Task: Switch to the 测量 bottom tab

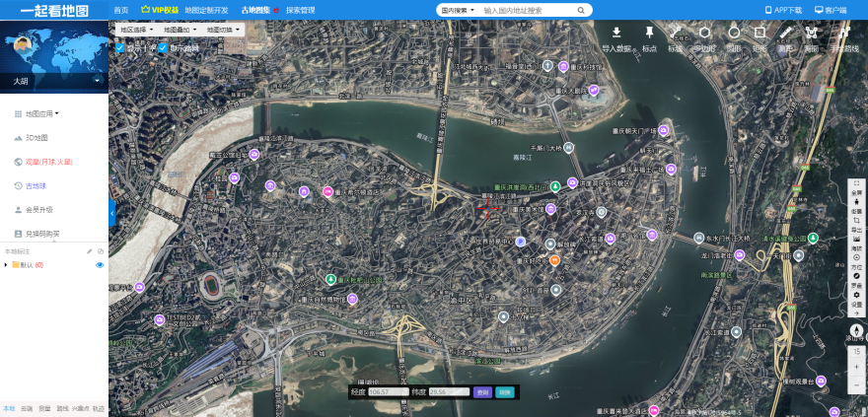Action: click(x=44, y=409)
